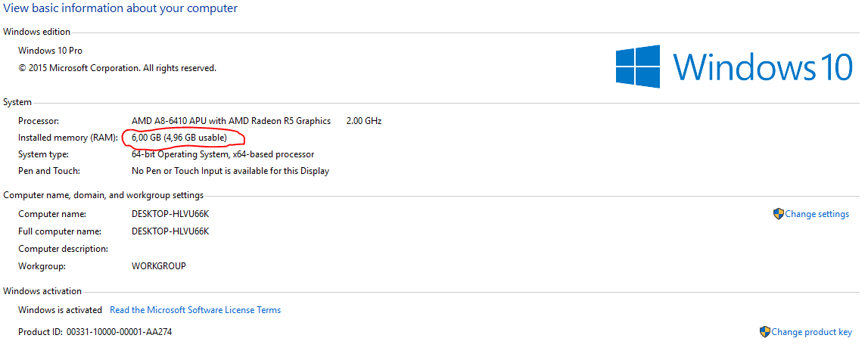
Task: Click the 2.00 GHz processor speed
Action: [x=364, y=121]
